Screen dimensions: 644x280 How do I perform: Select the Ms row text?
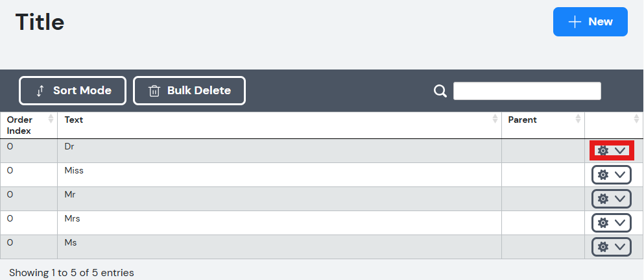(x=71, y=242)
